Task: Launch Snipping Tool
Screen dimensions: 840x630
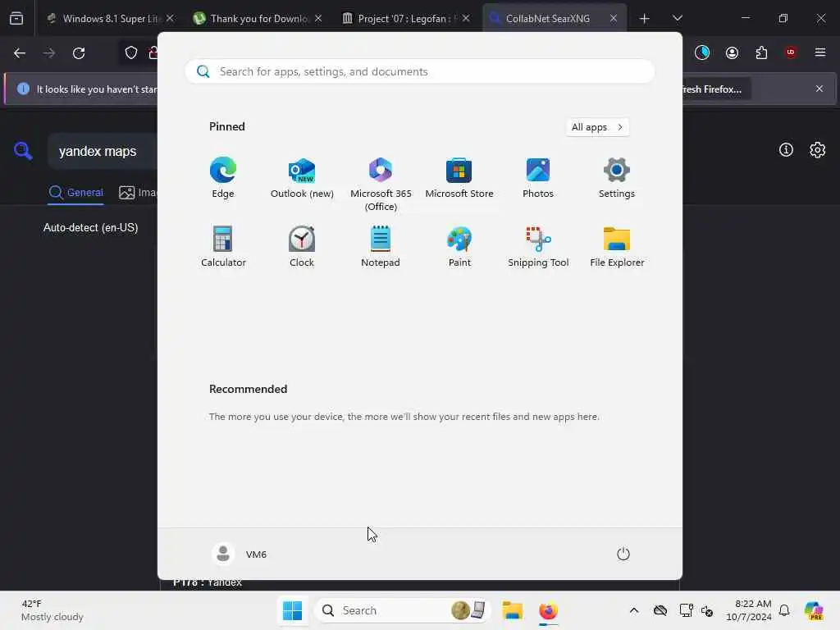Action: pyautogui.click(x=538, y=247)
